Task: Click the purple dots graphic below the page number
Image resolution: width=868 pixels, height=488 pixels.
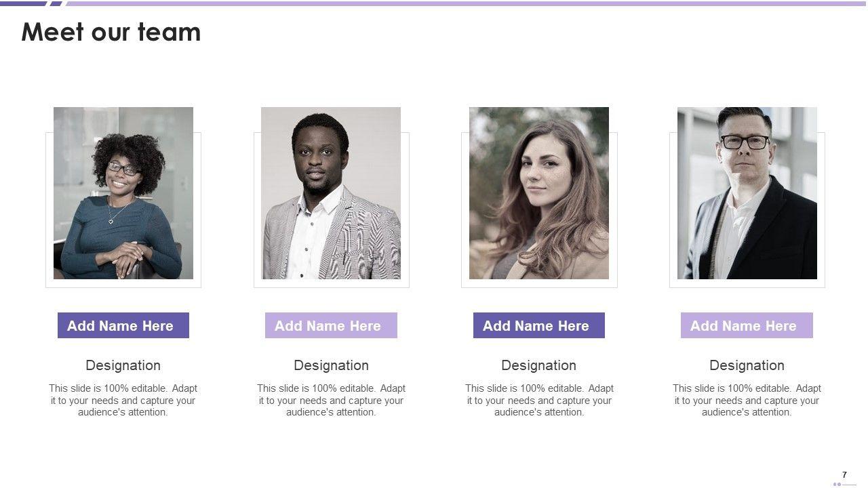Action: (x=838, y=484)
